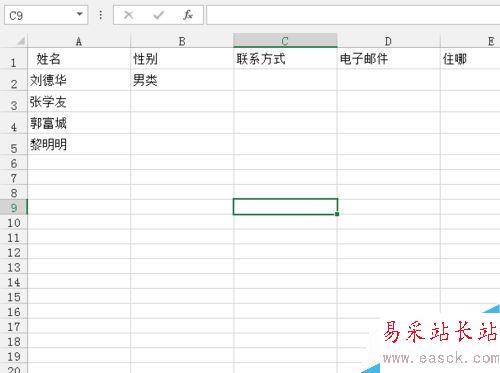Click the Cancel X icon in formula bar
500x373 pixels.
pyautogui.click(x=129, y=15)
